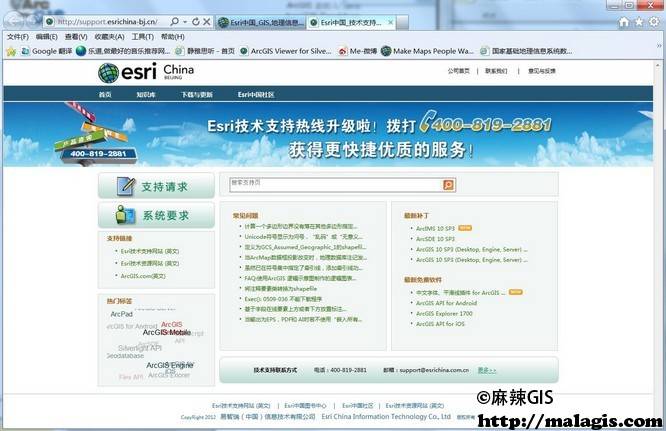Open the Exec(): 0509-036 FAQ link

[283, 299]
